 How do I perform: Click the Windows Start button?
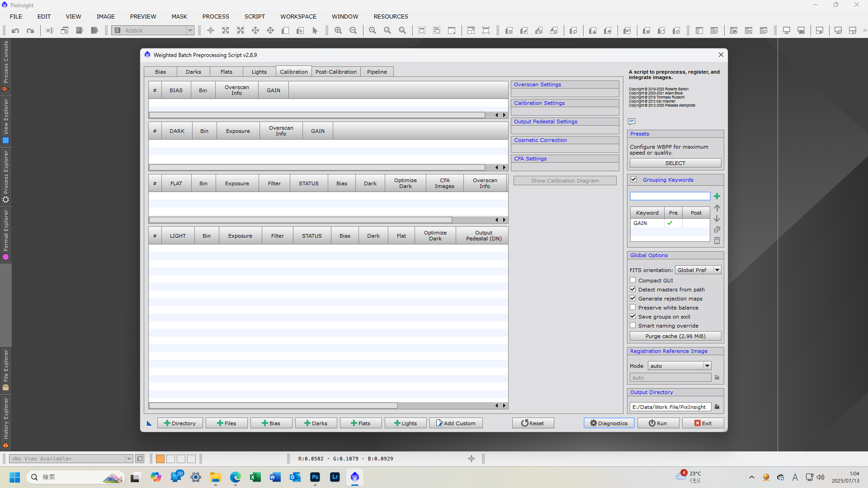pos(15,477)
